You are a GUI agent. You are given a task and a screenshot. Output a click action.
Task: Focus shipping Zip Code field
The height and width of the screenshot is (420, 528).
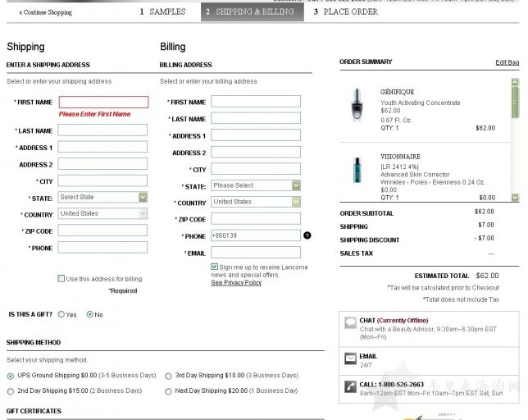click(102, 231)
